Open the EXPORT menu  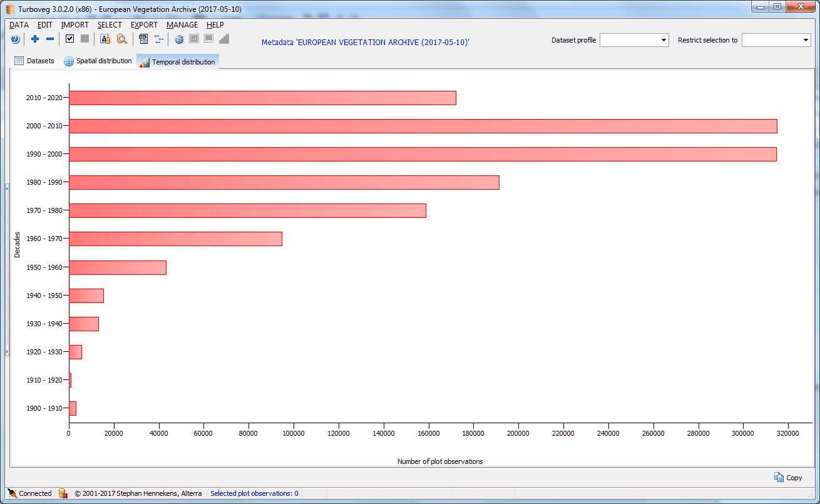point(144,25)
